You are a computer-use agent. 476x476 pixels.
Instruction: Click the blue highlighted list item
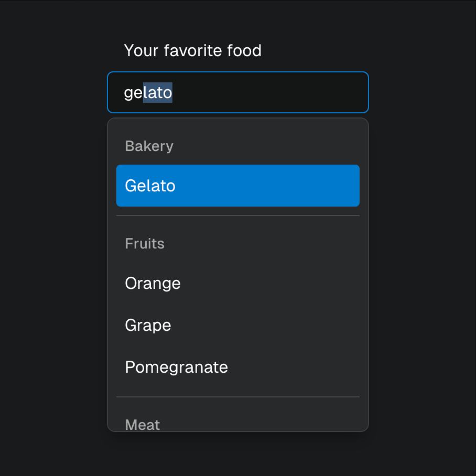click(x=237, y=186)
